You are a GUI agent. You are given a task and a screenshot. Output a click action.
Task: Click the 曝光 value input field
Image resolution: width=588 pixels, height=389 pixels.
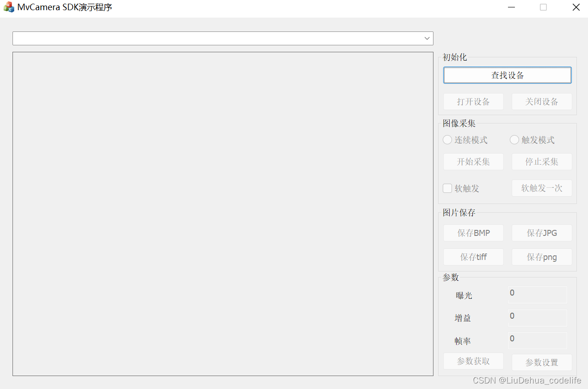538,295
